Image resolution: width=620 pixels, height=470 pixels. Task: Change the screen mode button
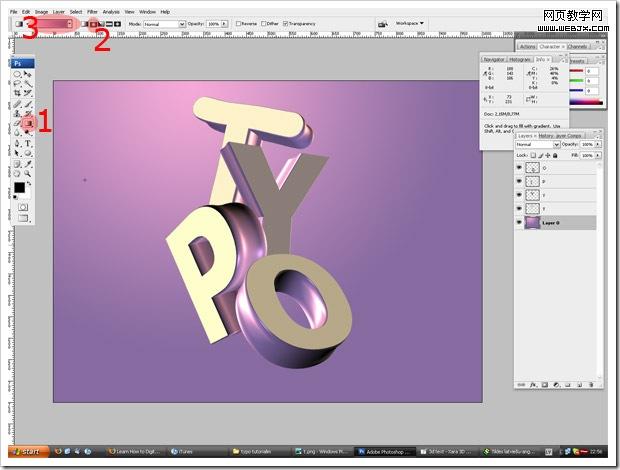click(x=23, y=218)
